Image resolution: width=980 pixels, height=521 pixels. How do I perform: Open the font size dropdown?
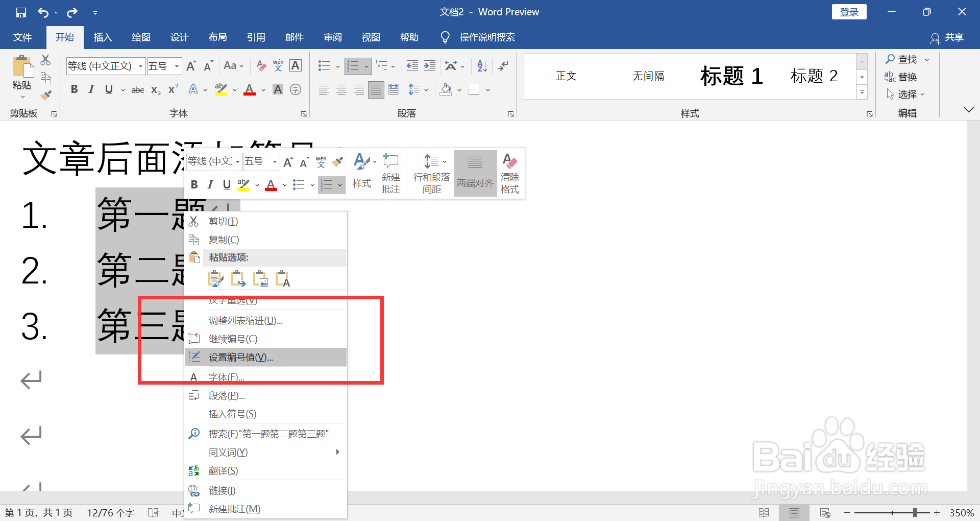(x=176, y=66)
